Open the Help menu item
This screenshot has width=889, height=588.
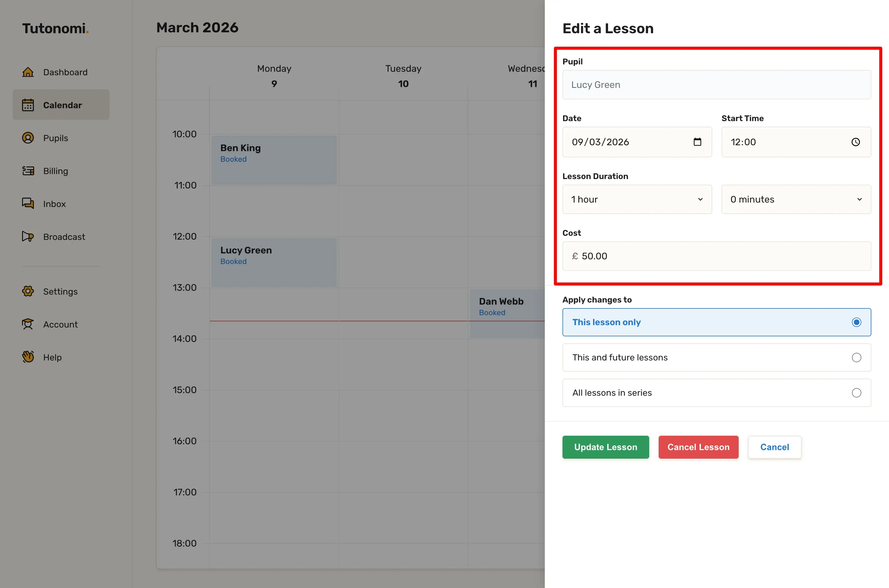(52, 358)
